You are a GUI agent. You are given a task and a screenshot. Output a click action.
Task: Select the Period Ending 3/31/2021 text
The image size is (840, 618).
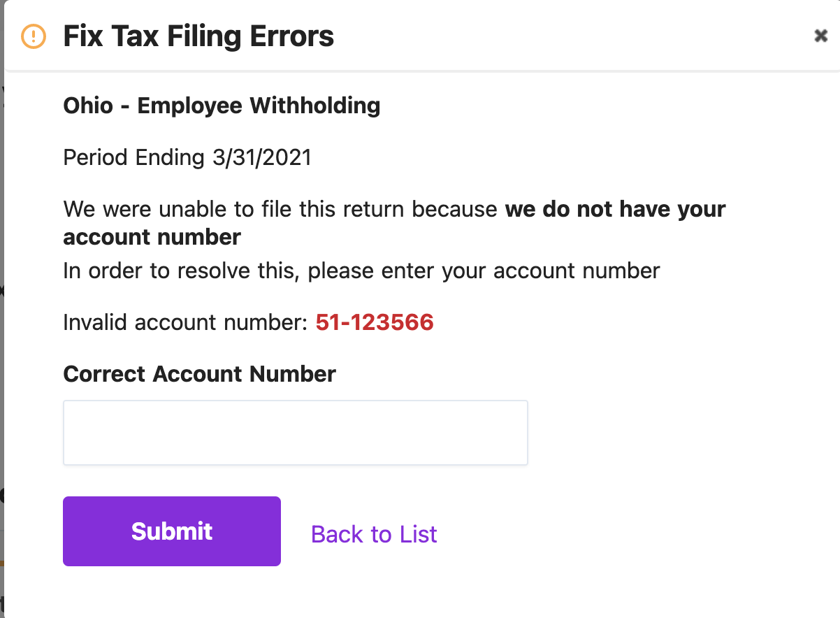[187, 157]
